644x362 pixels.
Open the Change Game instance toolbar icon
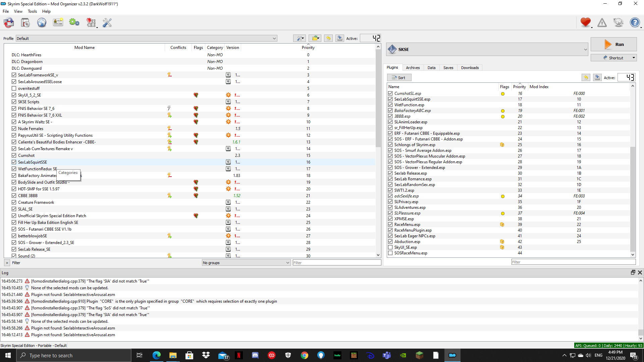coord(9,22)
